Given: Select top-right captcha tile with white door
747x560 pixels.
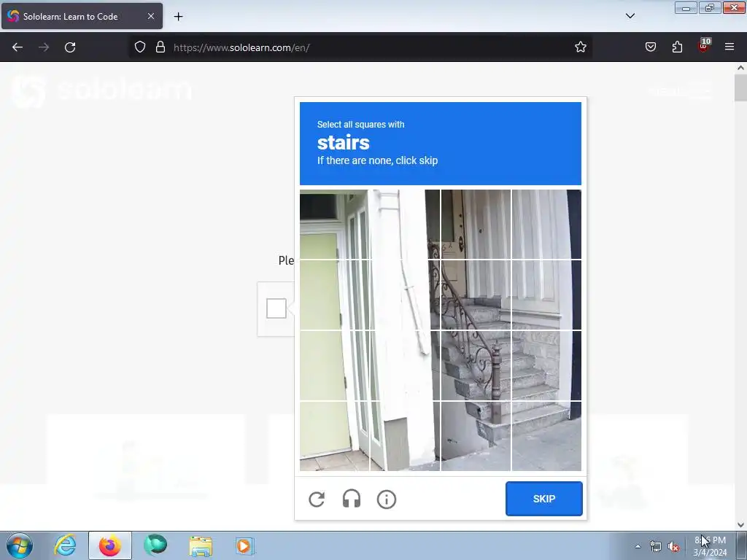Looking at the screenshot, I should pyautogui.click(x=546, y=225).
